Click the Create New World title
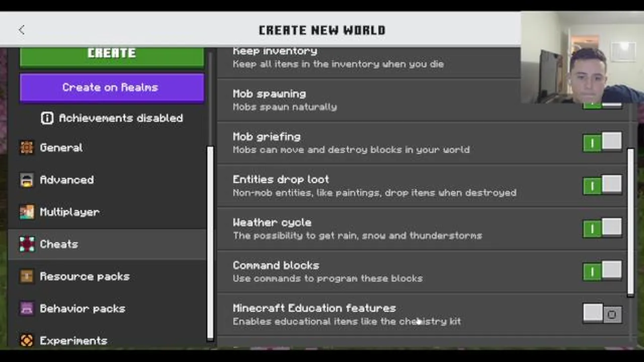644x362 pixels. [322, 30]
